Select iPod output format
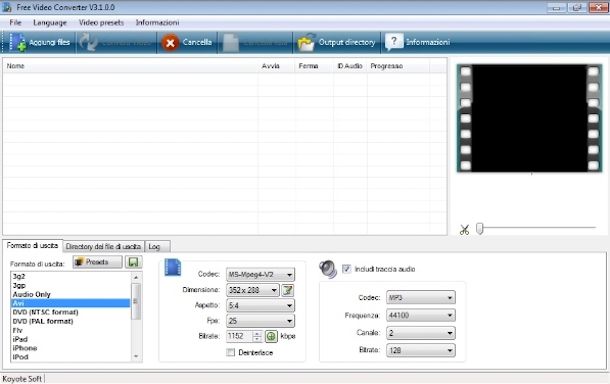Screen dimensions: 610x384 pos(71,357)
